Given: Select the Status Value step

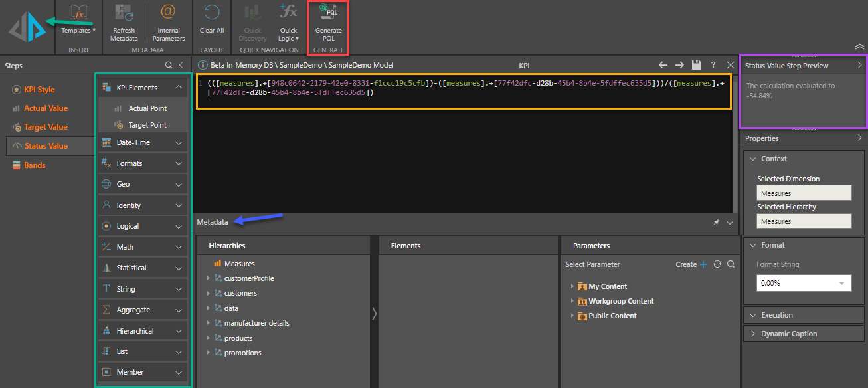Looking at the screenshot, I should click(50, 146).
